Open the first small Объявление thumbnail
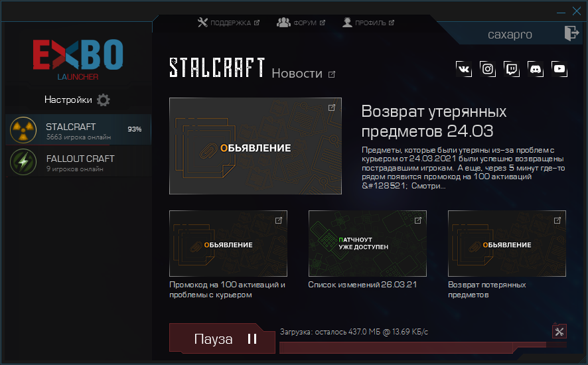Image resolution: width=588 pixels, height=365 pixels. click(228, 244)
